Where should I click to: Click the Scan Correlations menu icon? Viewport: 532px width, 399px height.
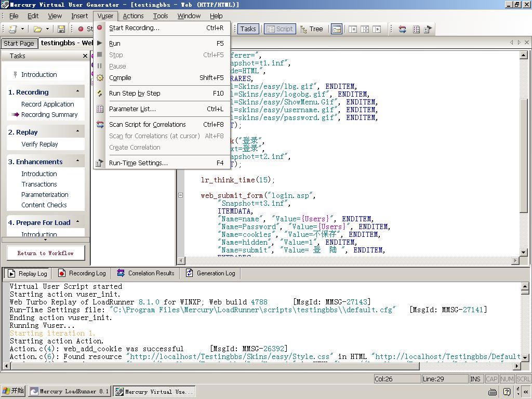click(100, 125)
